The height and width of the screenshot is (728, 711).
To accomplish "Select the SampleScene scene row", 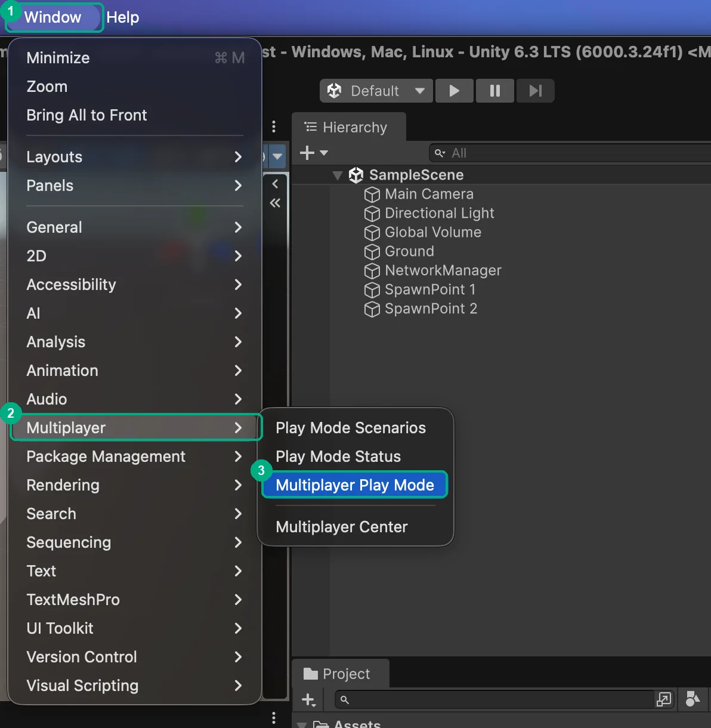I will pos(501,175).
